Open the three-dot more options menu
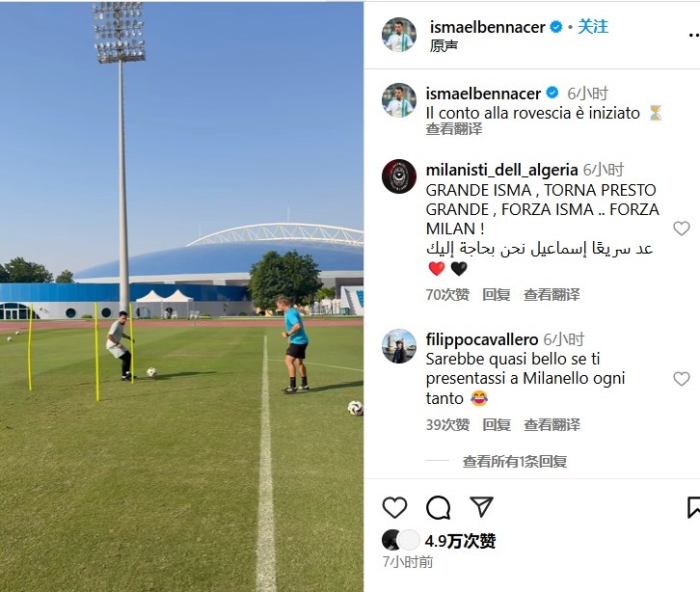Screen dimensions: 700x592 pos(694,35)
